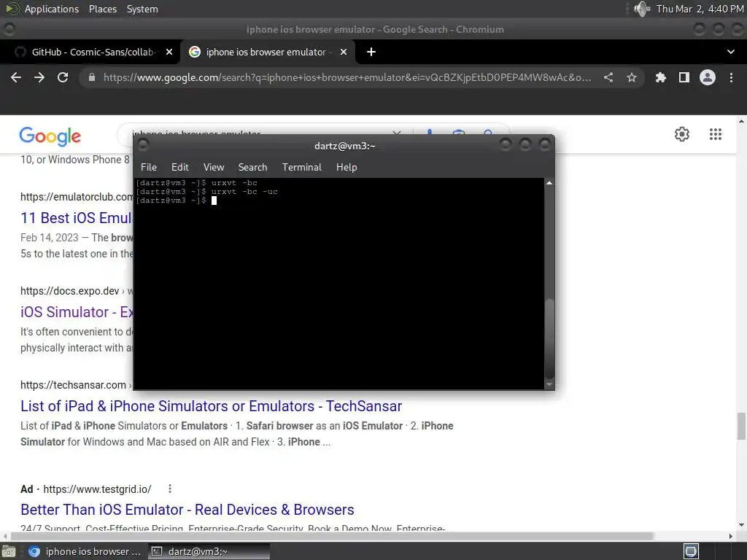
Task: Open terminal File menu
Action: point(149,167)
